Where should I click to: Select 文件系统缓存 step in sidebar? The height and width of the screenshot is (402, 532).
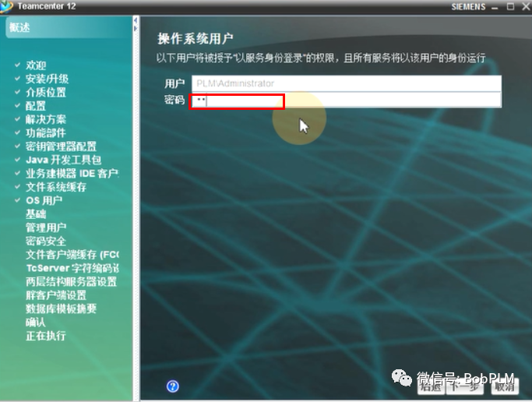[x=56, y=187]
